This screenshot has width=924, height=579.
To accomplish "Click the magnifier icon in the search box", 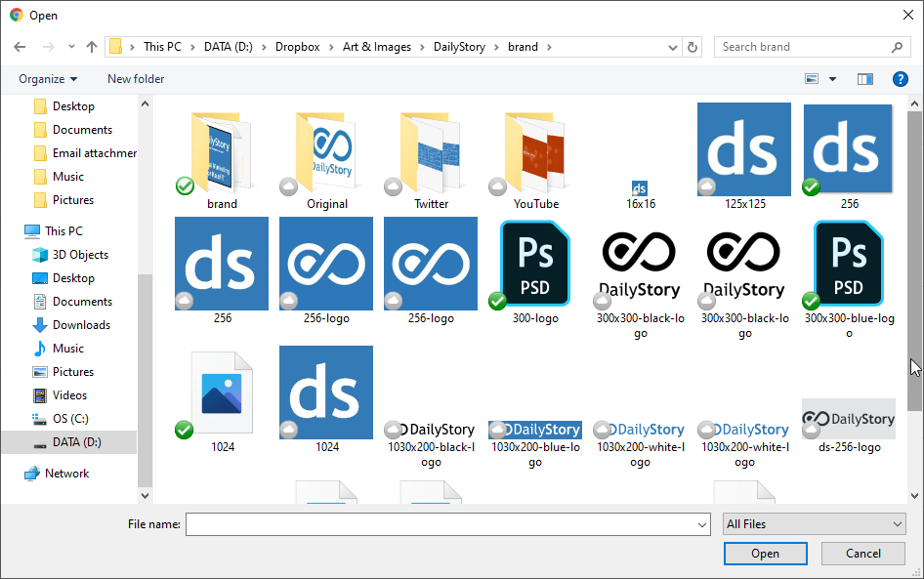I will 897,47.
